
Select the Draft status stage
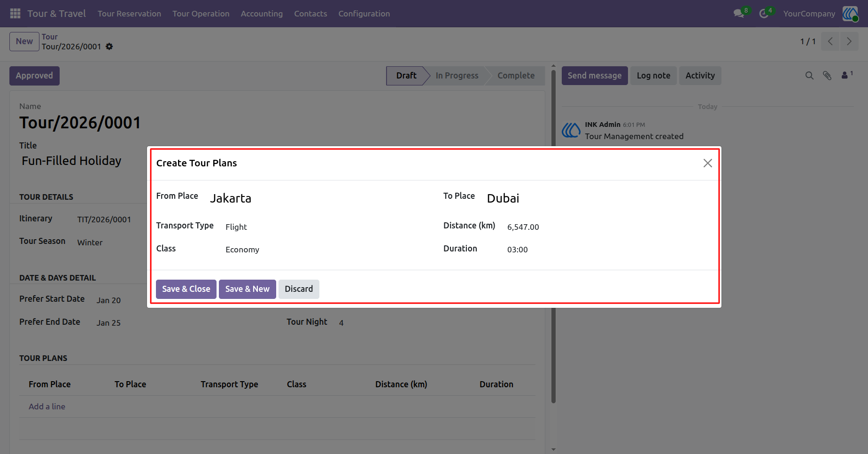[406, 76]
